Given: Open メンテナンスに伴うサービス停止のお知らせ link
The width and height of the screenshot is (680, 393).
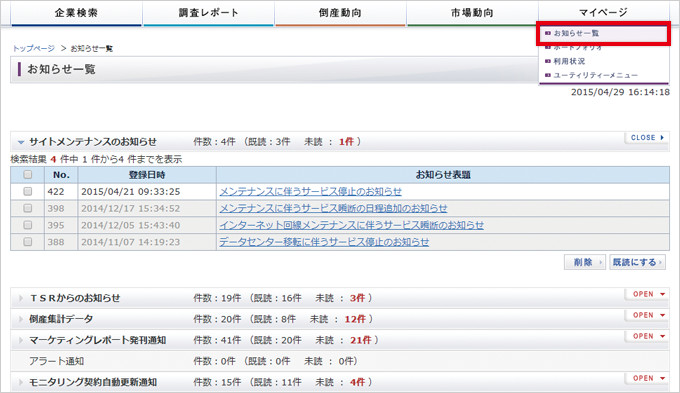Looking at the screenshot, I should [311, 191].
